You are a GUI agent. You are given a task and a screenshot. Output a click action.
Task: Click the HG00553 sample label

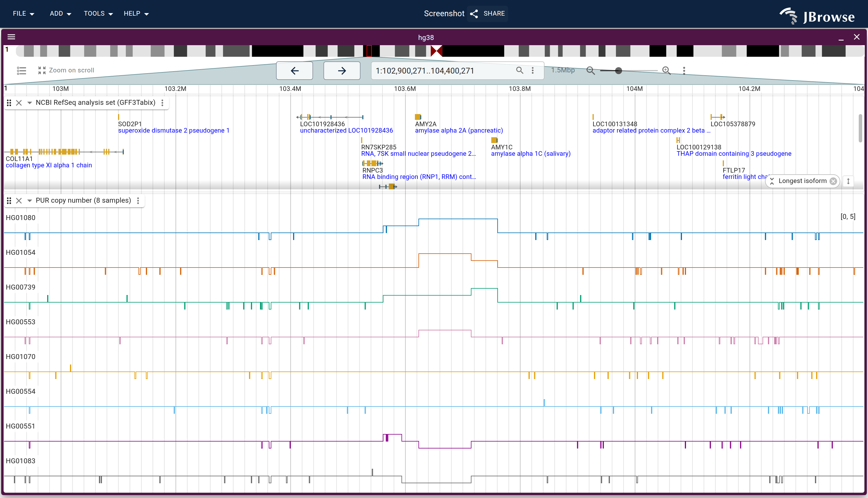click(x=21, y=322)
